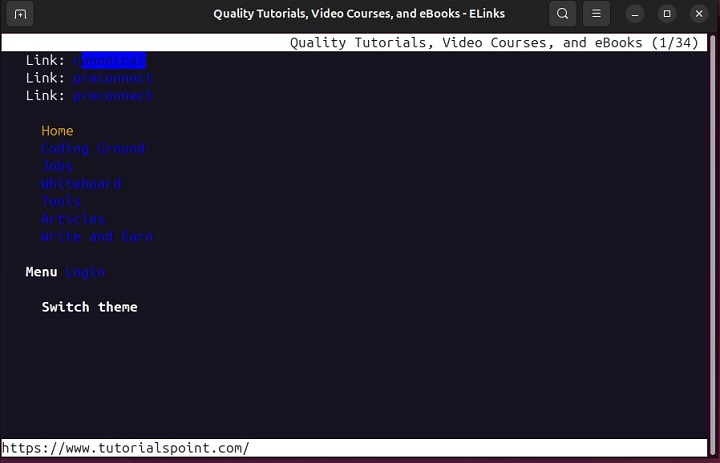Go to the Home link

(x=57, y=131)
